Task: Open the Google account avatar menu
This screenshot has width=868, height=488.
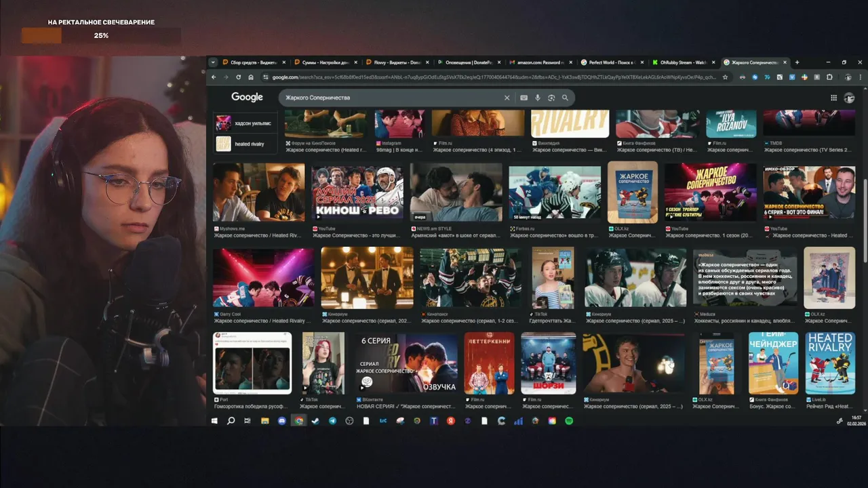Action: tap(849, 98)
